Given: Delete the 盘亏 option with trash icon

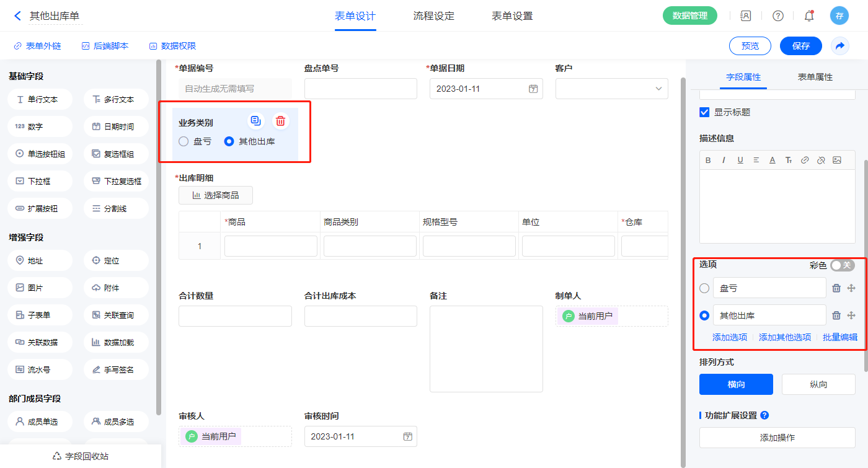Looking at the screenshot, I should 836,288.
